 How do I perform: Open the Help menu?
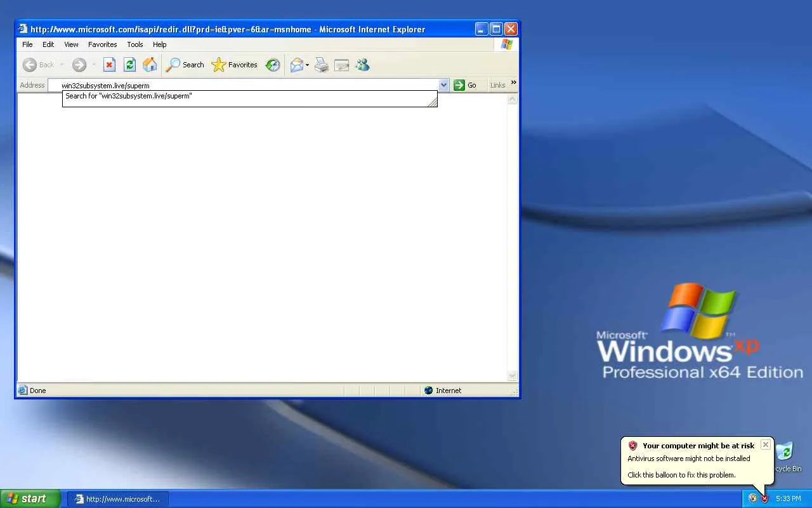coord(160,44)
